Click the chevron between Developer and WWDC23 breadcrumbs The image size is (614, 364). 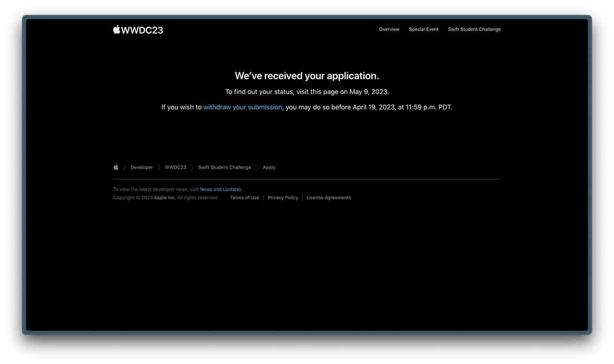[x=159, y=167]
